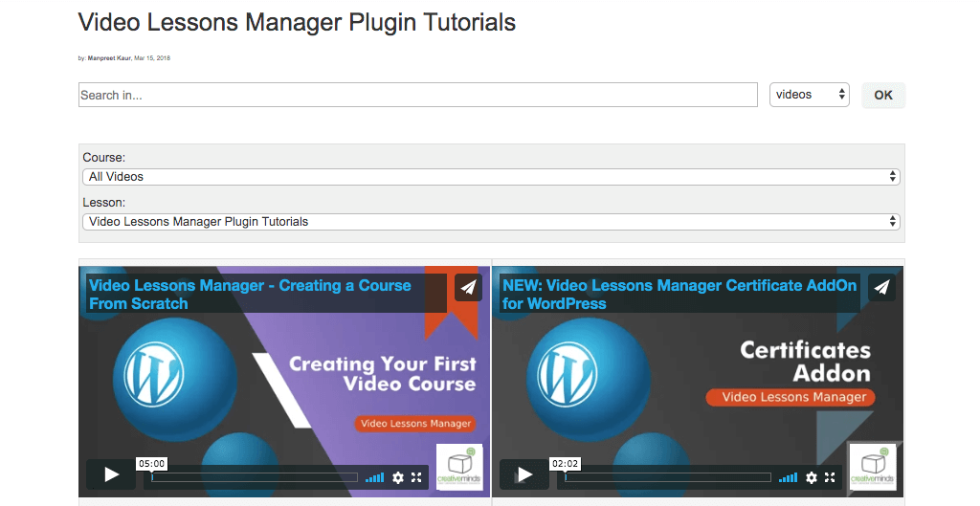The width and height of the screenshot is (980, 506).
Task: Click the OK search button
Action: [x=883, y=95]
